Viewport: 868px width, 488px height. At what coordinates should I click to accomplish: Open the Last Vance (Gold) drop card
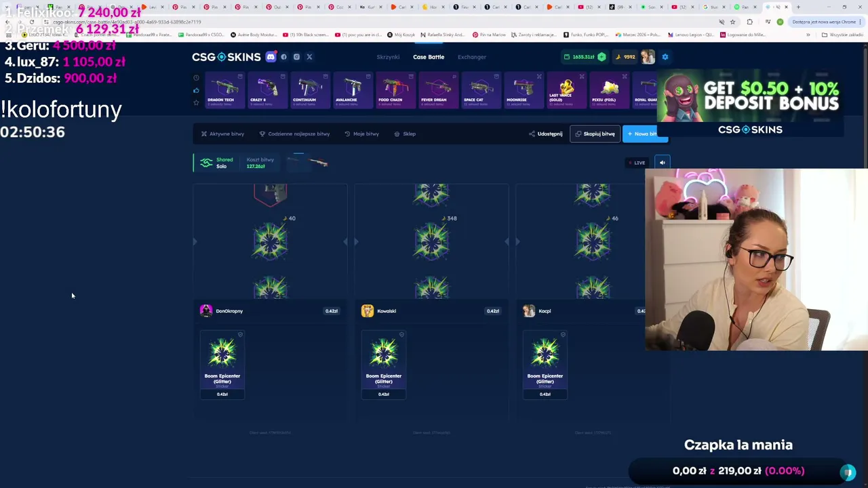566,90
